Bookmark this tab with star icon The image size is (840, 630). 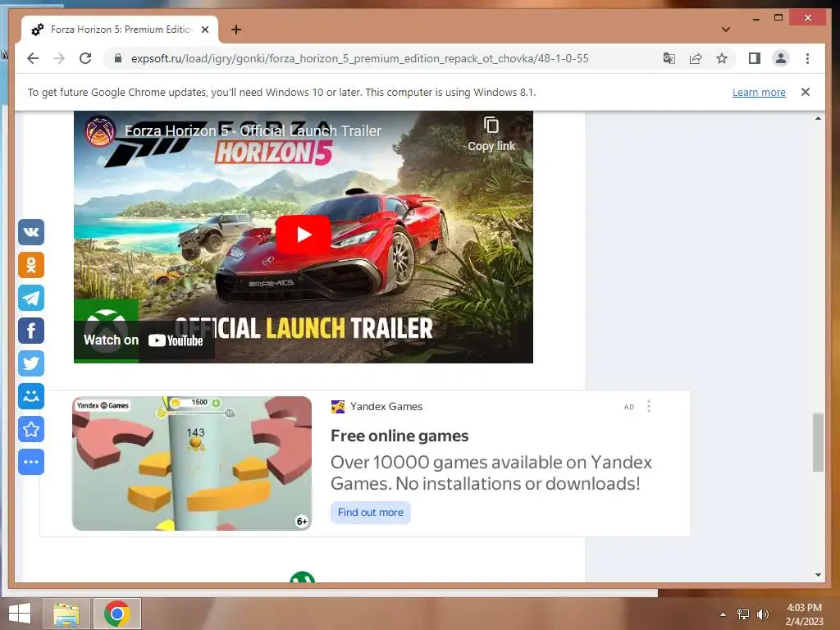pos(722,58)
